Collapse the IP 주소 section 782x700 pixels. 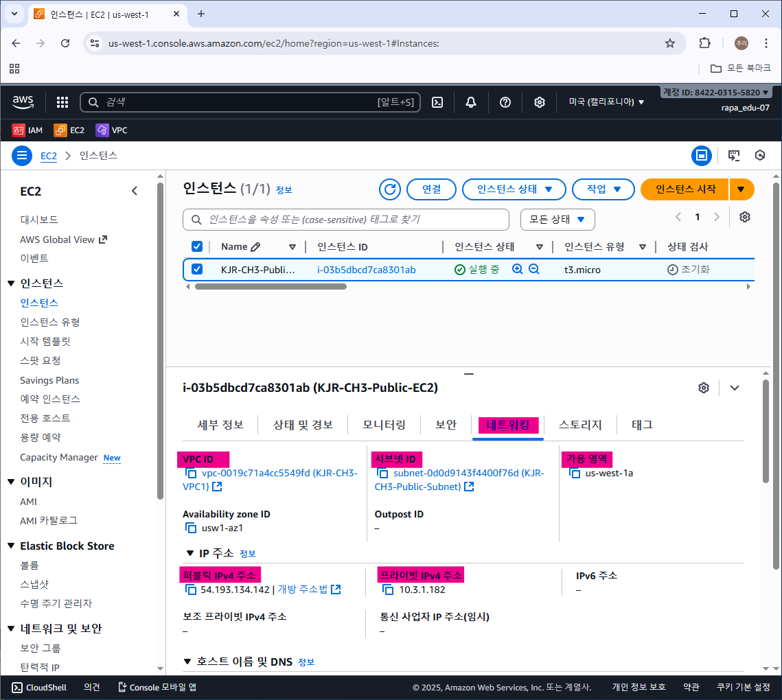tap(189, 553)
